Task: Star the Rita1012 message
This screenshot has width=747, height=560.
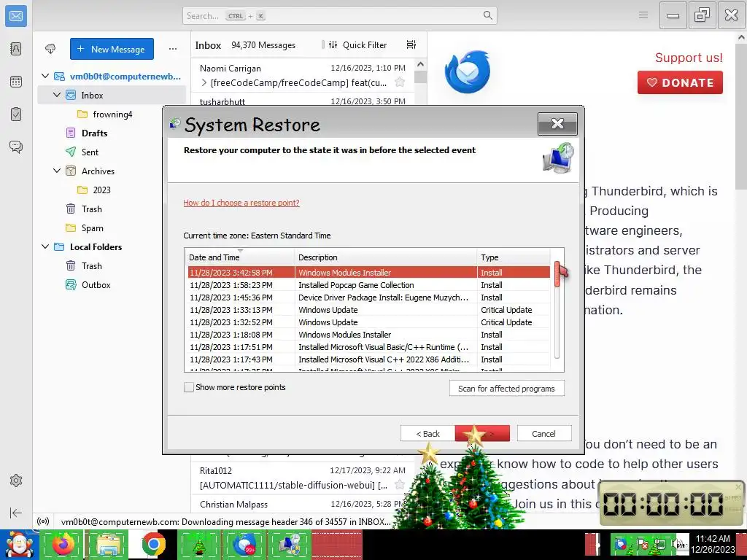Action: click(x=400, y=485)
